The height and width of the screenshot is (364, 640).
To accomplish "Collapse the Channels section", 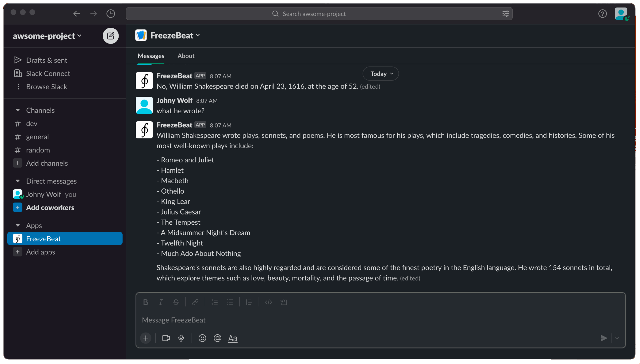I will [x=18, y=110].
